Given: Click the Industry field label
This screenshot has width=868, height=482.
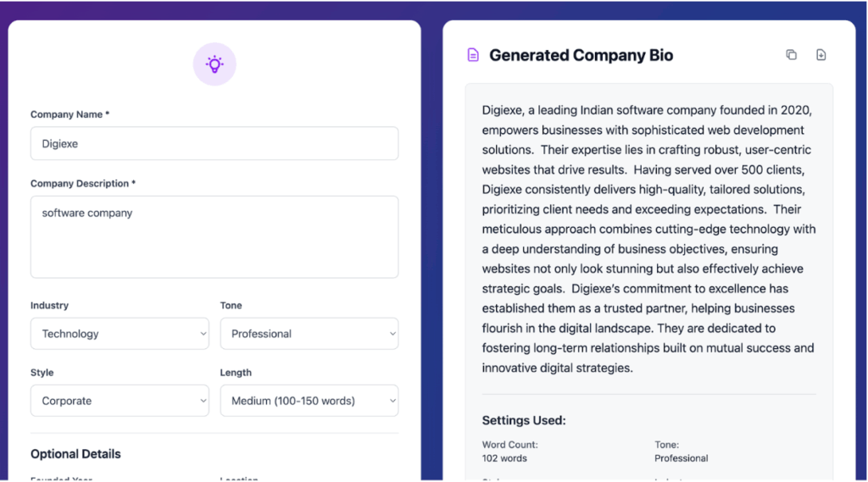Looking at the screenshot, I should (49, 305).
